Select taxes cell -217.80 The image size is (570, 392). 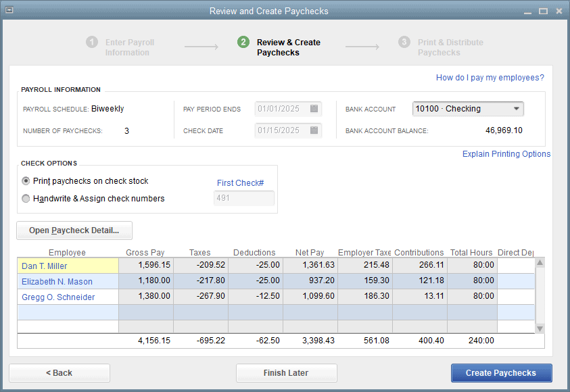201,281
